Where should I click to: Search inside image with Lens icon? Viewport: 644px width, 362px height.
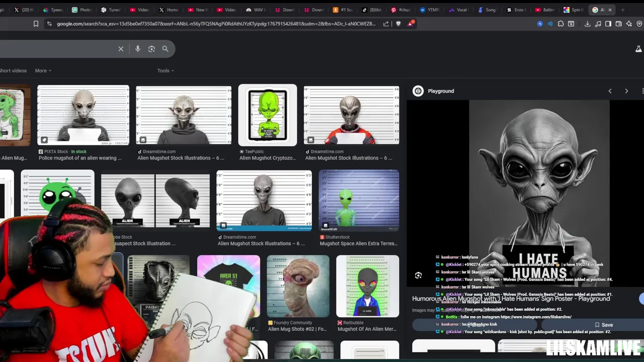418,275
